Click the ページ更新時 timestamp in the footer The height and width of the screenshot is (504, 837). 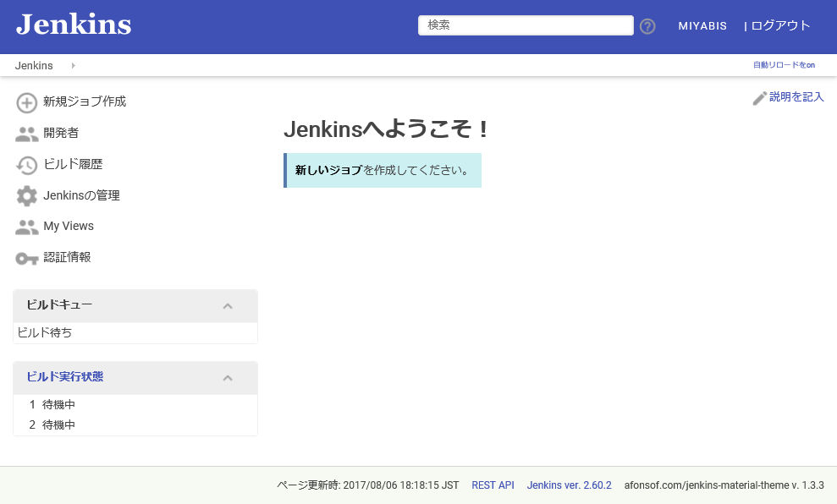coord(368,485)
